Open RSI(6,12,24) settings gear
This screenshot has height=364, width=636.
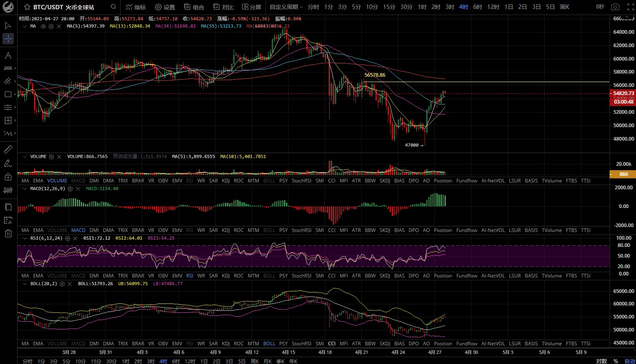(x=67, y=238)
